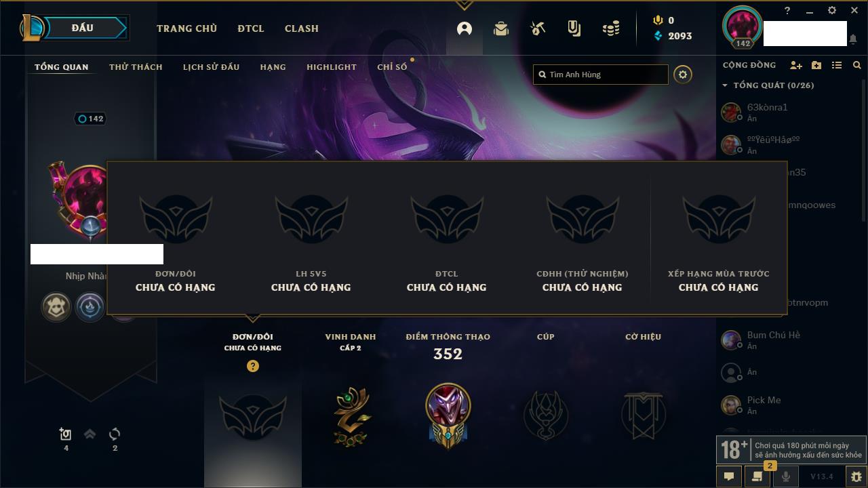Open the chat bubble icon at bottom
This screenshot has width=868, height=488.
(x=729, y=476)
